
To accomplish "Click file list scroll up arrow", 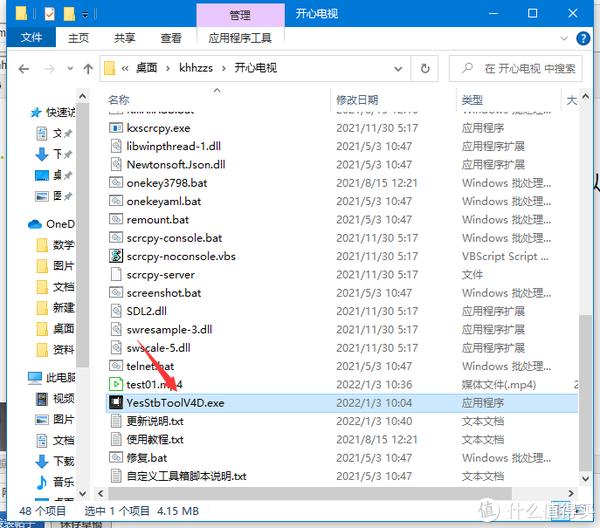I will [585, 96].
